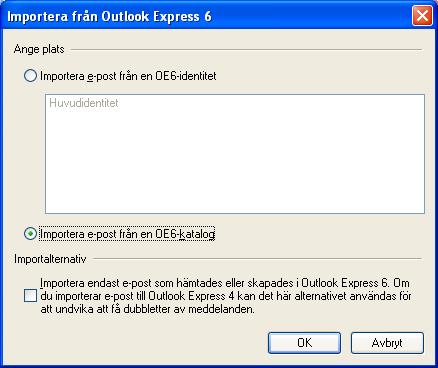Screen dimensions: 438x368
Task: Click the separator line beside 'Importalternativ'
Action: [257, 258]
